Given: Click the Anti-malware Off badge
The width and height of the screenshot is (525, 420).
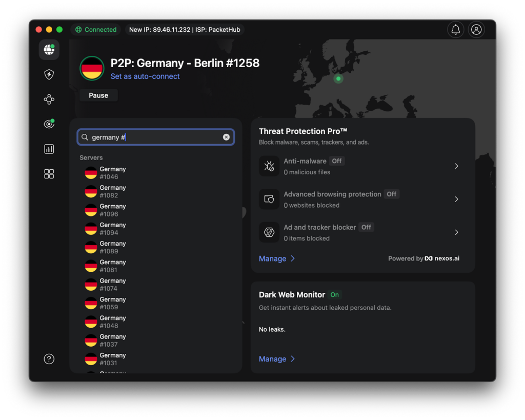Looking at the screenshot, I should pos(336,161).
